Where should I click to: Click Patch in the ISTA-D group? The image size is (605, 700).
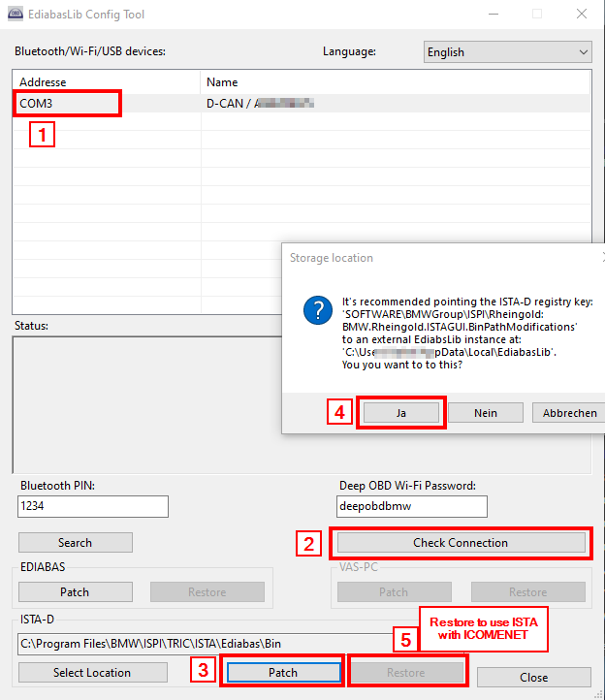pyautogui.click(x=282, y=673)
